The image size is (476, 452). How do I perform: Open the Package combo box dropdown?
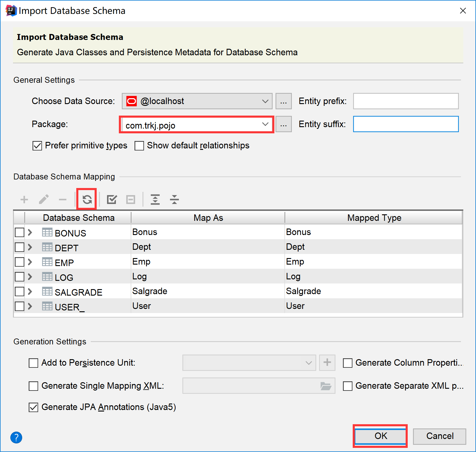265,124
